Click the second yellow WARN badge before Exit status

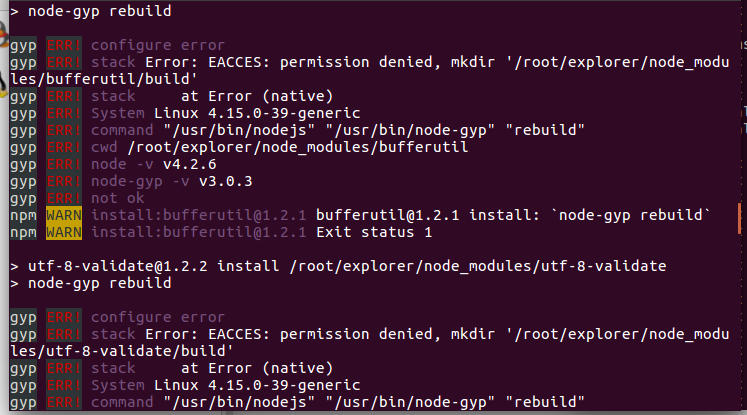(x=64, y=232)
